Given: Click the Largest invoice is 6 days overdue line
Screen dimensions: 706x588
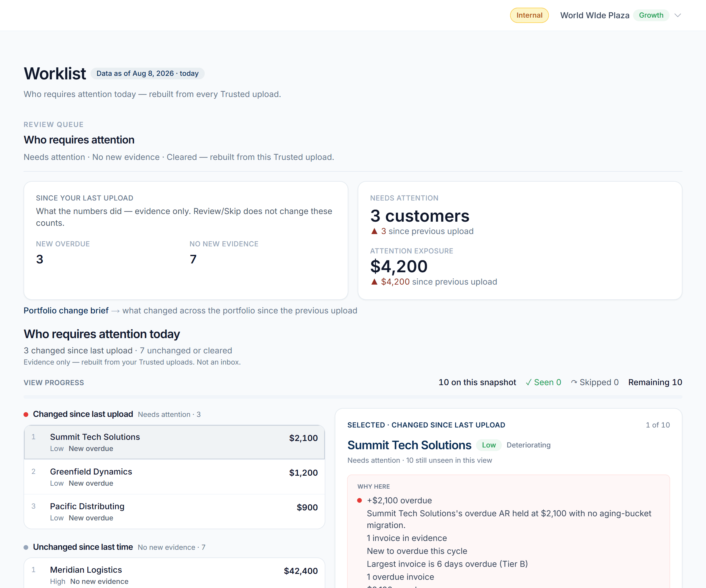Looking at the screenshot, I should (x=447, y=564).
